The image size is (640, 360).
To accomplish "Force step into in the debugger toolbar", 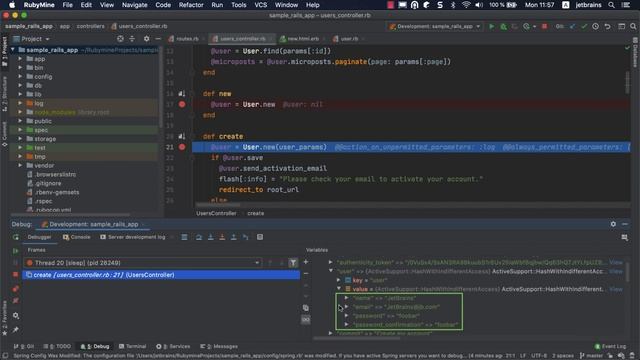I will tap(222, 237).
